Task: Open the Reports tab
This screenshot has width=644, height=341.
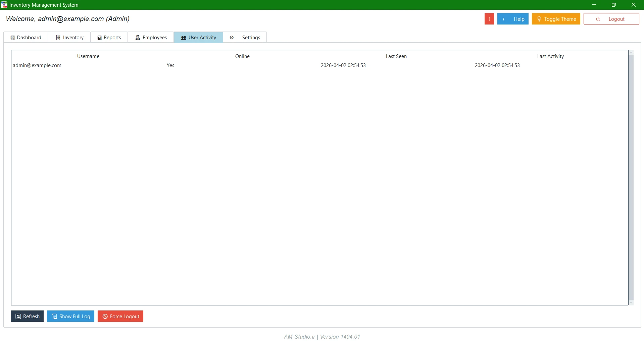Action: (x=109, y=38)
